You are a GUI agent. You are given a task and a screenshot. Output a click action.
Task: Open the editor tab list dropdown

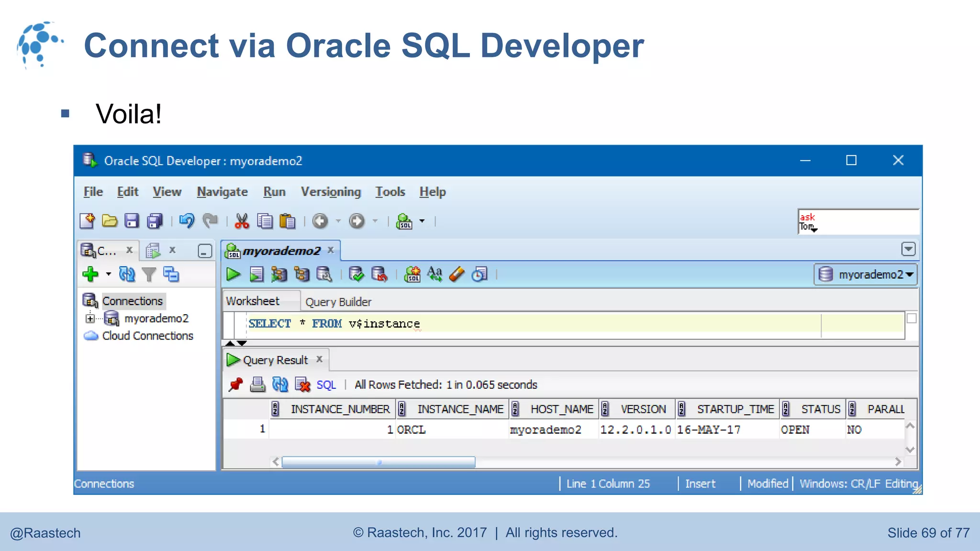[x=908, y=249]
